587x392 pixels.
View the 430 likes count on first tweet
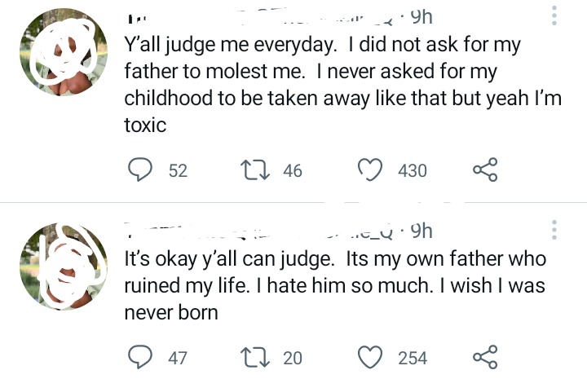[413, 170]
